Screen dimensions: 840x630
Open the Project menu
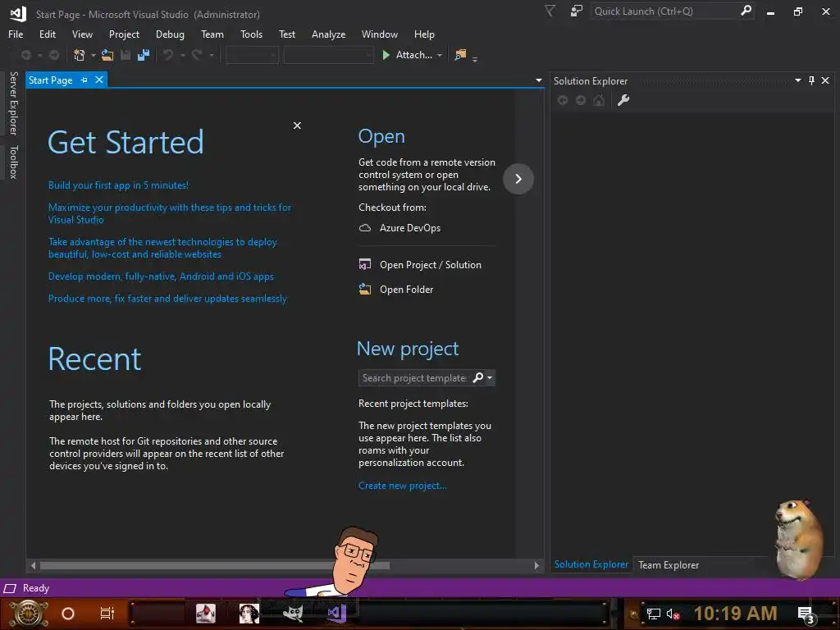pyautogui.click(x=124, y=34)
